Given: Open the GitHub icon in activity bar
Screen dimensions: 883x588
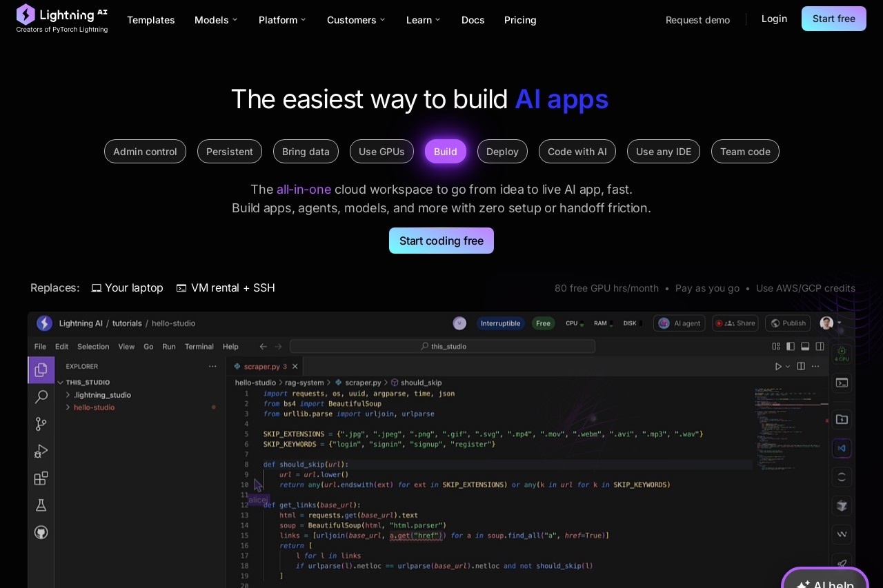Looking at the screenshot, I should (x=41, y=532).
